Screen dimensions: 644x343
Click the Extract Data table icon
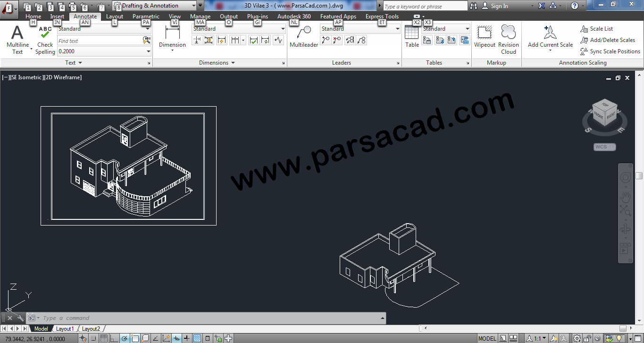(465, 41)
